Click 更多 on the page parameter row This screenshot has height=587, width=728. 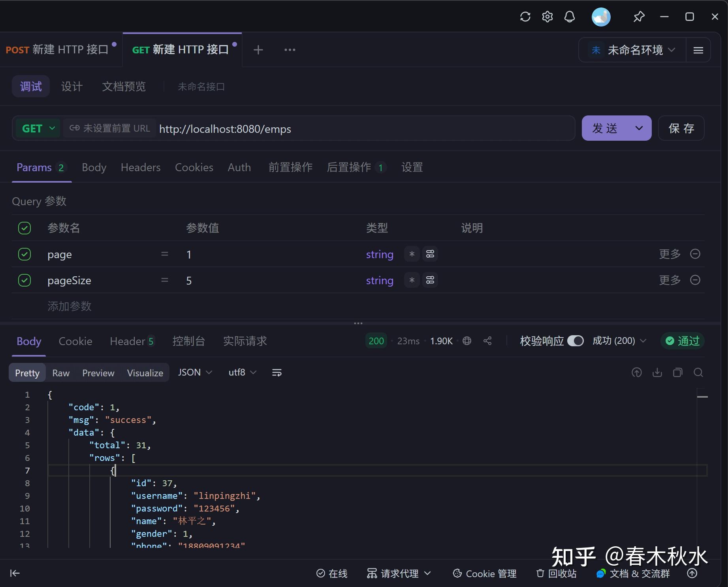click(x=670, y=254)
